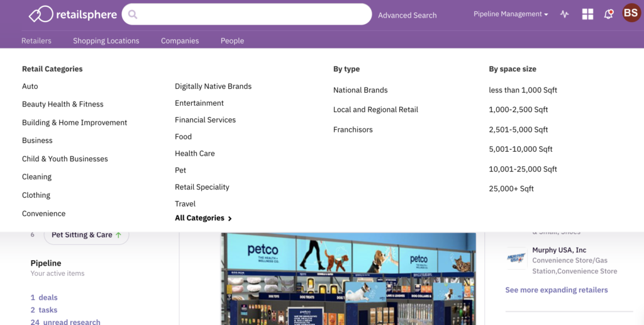
Task: Select Beauty Health & Fitness category
Action: [63, 104]
